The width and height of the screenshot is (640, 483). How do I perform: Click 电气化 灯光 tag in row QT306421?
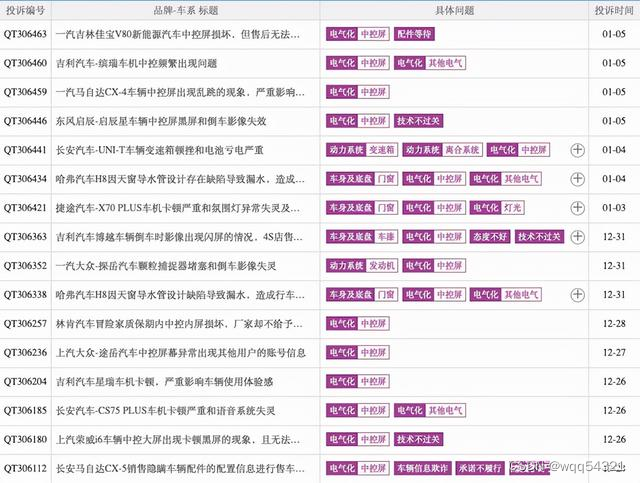click(x=497, y=208)
